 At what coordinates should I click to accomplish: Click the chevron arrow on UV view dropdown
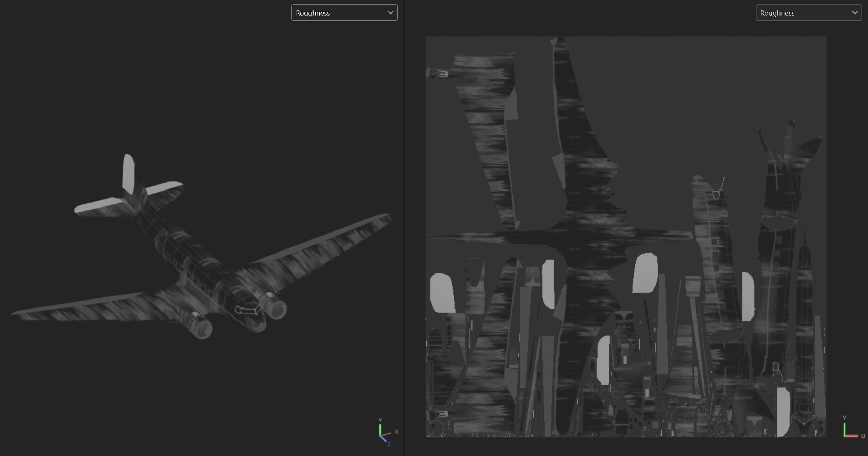pos(855,13)
